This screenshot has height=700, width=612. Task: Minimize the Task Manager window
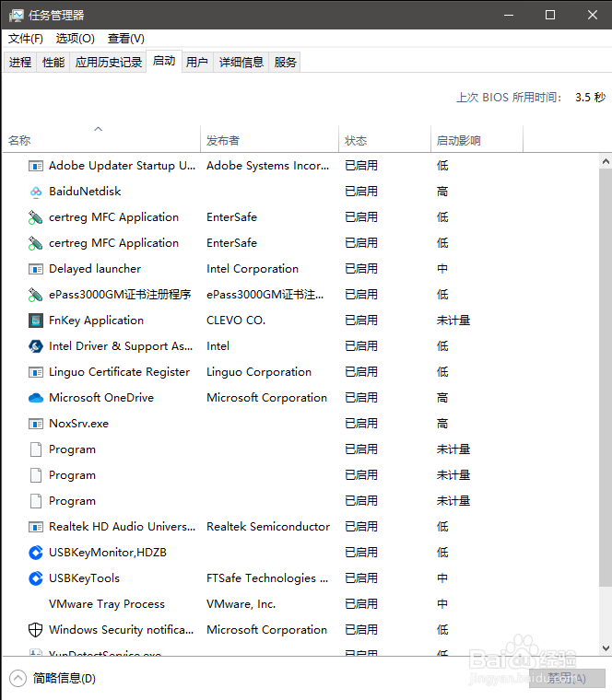click(509, 15)
